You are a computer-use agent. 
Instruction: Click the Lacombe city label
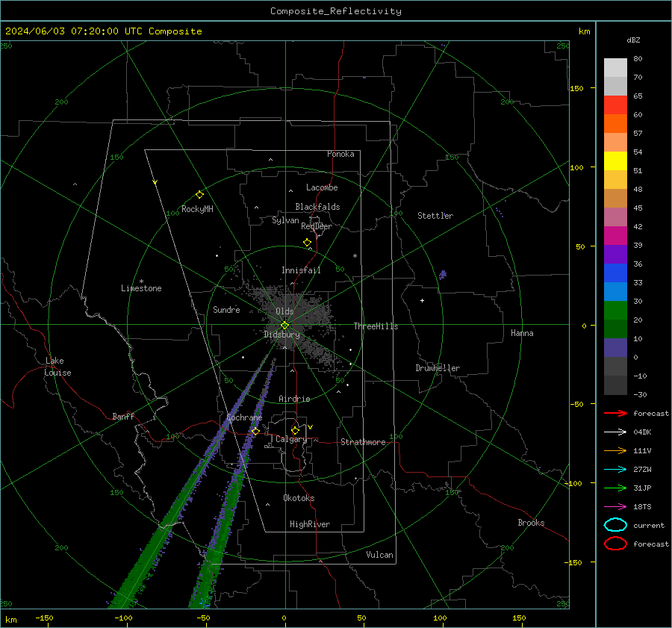pos(322,187)
